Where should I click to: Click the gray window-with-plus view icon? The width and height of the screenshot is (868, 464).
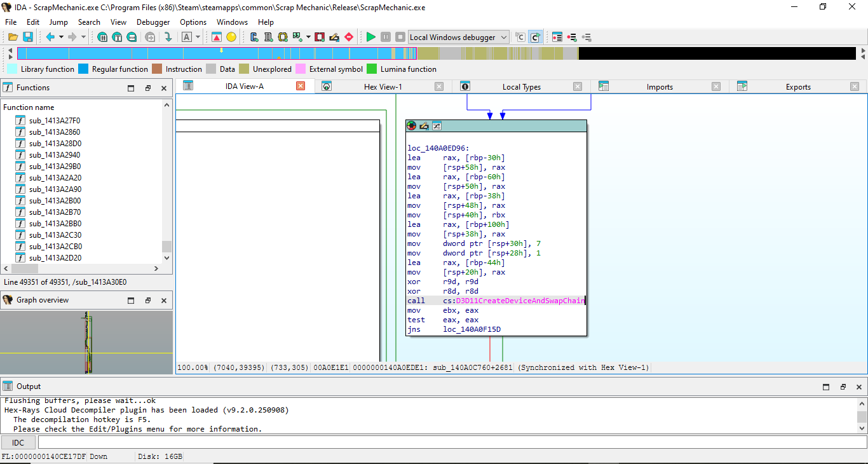268,37
